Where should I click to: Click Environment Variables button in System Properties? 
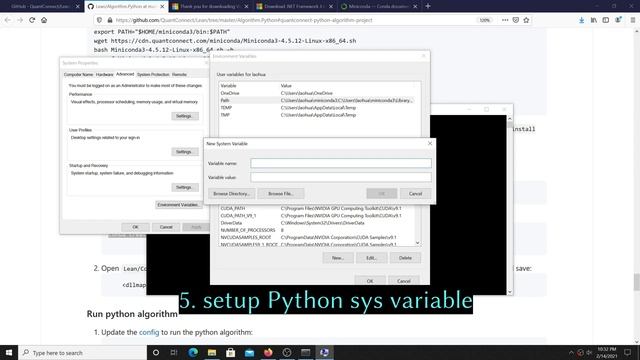coord(178,205)
